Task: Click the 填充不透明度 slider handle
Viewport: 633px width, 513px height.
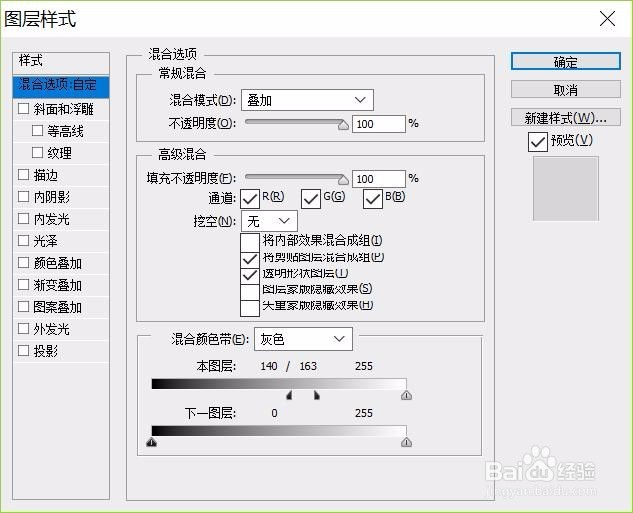Action: pyautogui.click(x=343, y=179)
